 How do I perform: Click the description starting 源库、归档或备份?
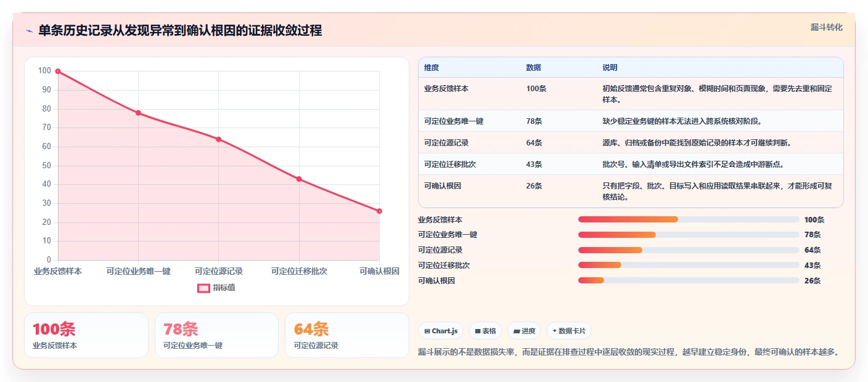697,142
